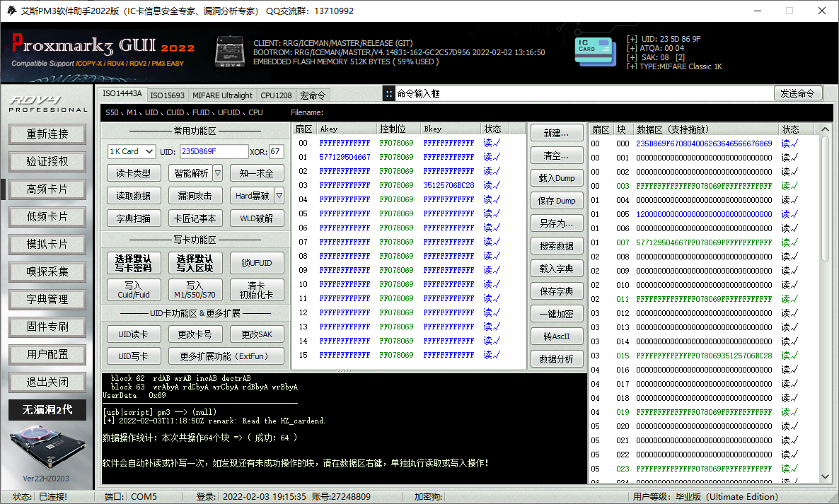Click the 发送命令 button
The height and width of the screenshot is (504, 839).
(x=798, y=93)
